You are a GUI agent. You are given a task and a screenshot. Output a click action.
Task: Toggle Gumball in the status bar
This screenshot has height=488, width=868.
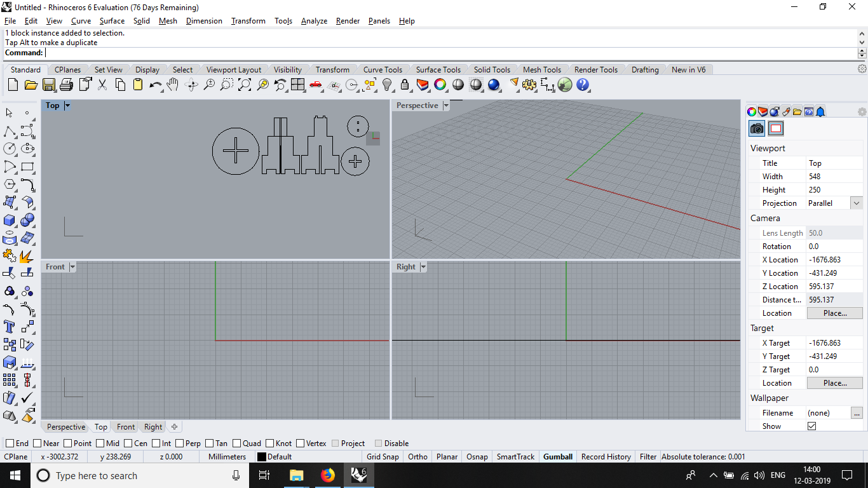pos(558,457)
